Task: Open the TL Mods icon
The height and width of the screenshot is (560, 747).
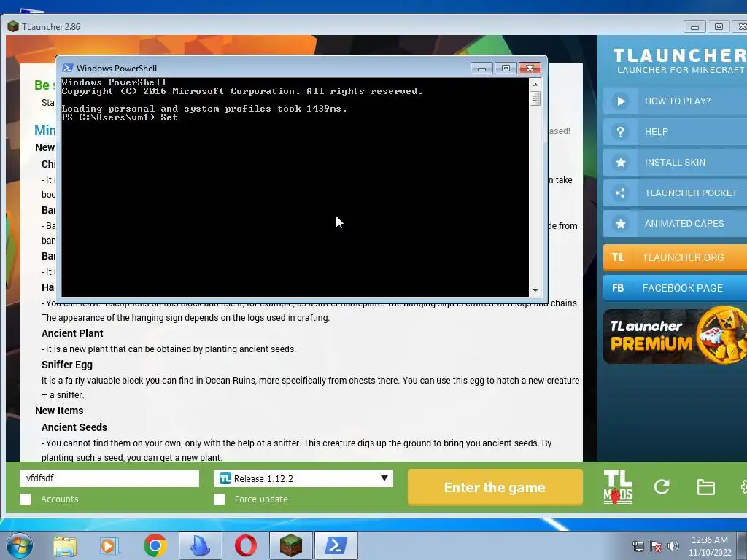Action: click(x=618, y=487)
